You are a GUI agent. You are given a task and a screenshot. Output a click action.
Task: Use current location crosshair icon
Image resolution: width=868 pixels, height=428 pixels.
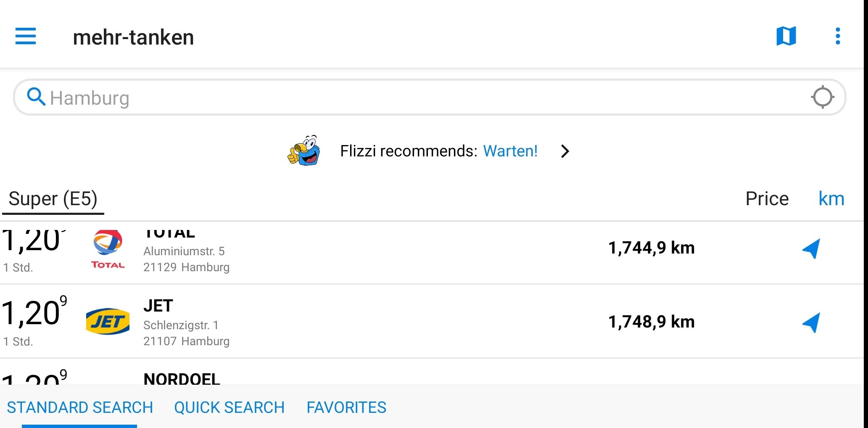[823, 97]
